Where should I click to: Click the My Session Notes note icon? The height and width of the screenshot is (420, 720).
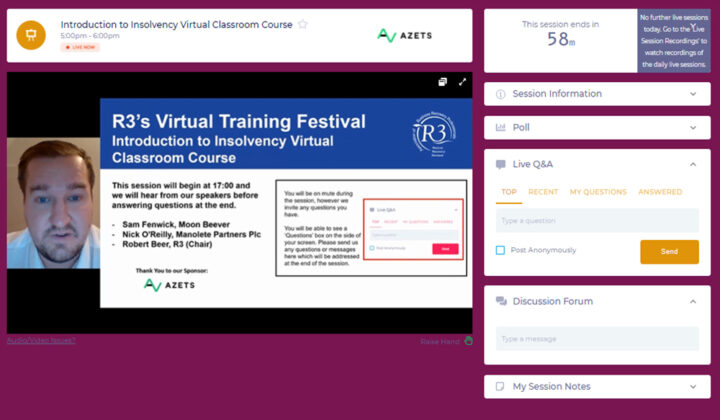coord(500,386)
